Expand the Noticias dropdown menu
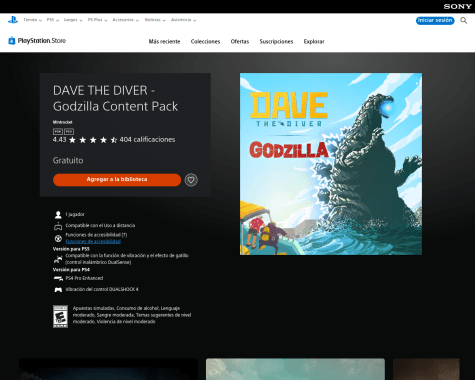Image resolution: width=475 pixels, height=380 pixels. [x=155, y=20]
